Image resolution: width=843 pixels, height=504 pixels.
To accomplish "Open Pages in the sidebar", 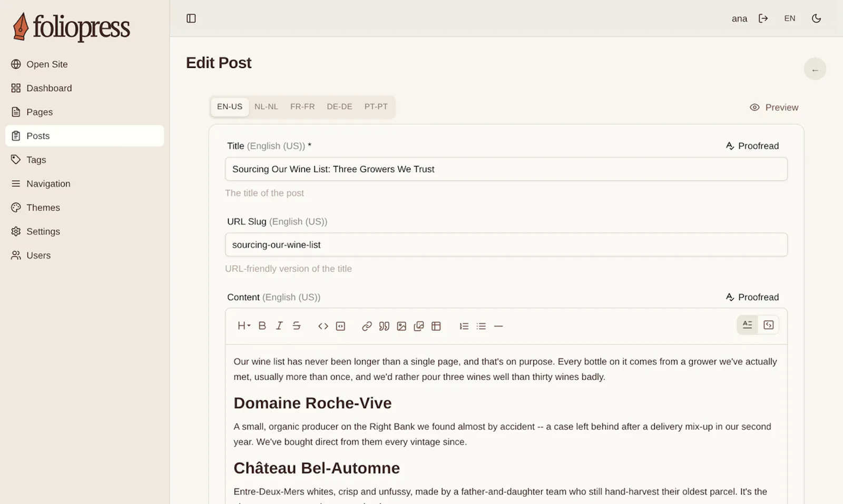I will tap(85, 112).
